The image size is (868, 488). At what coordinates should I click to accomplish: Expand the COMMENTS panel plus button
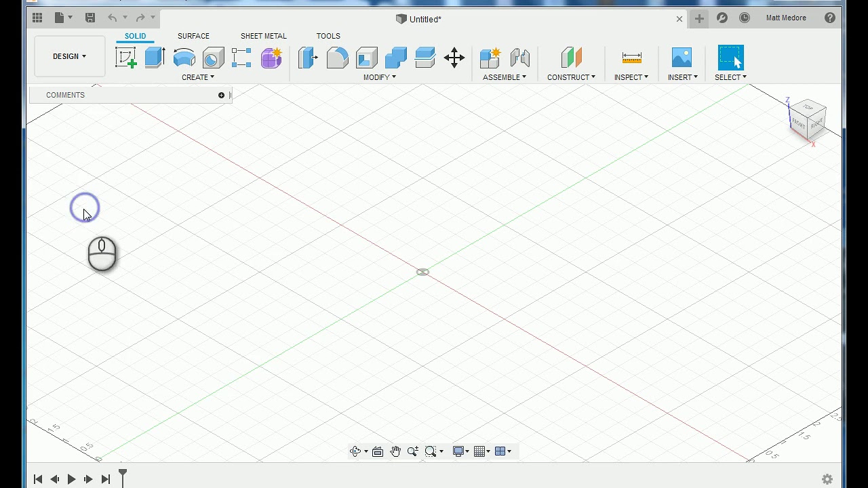coord(221,96)
